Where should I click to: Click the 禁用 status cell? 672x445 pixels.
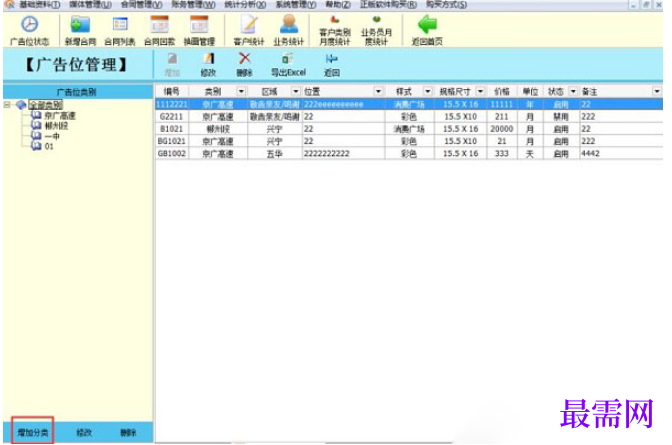(561, 117)
